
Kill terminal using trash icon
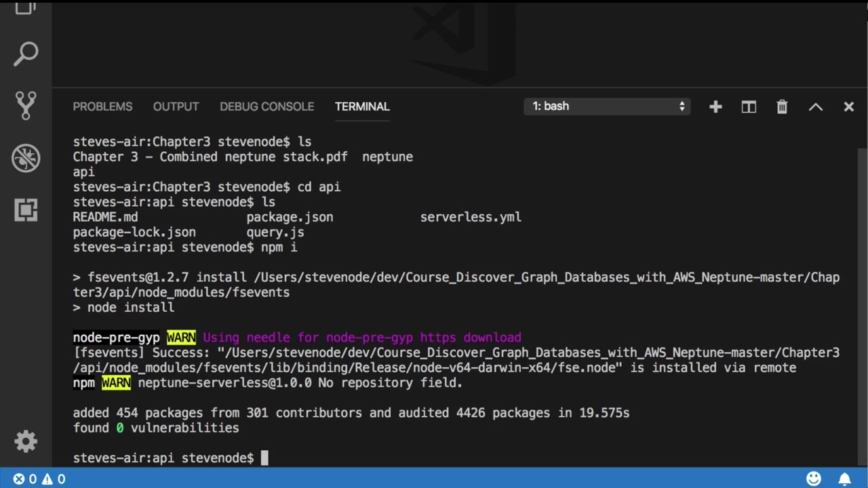pos(782,106)
